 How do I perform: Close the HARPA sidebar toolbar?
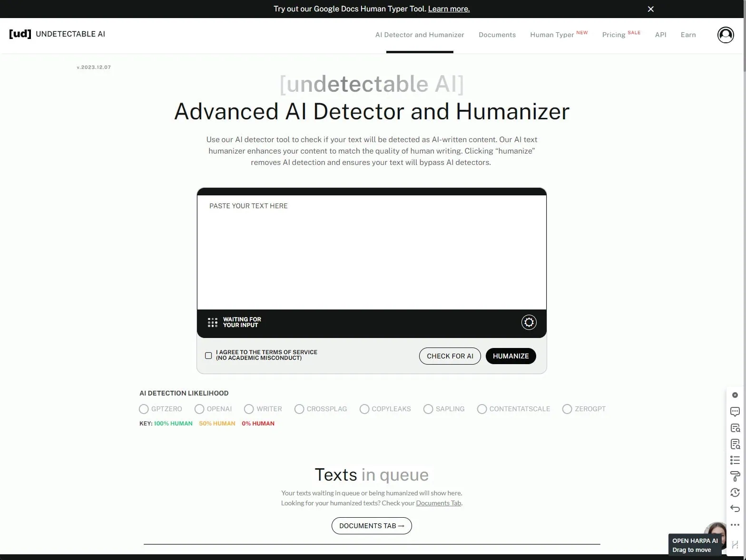click(735, 395)
